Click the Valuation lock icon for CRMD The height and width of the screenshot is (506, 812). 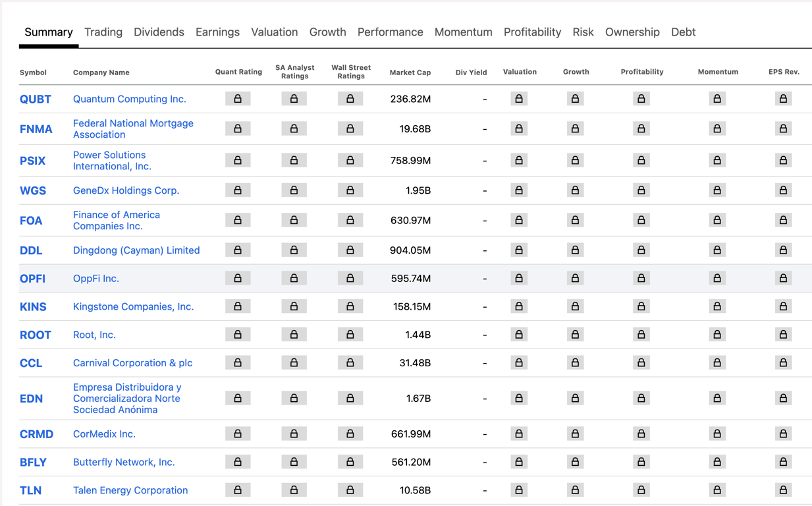click(519, 434)
